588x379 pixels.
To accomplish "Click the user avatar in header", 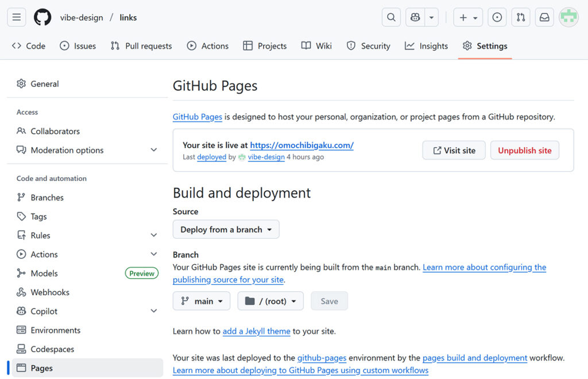I will [568, 17].
